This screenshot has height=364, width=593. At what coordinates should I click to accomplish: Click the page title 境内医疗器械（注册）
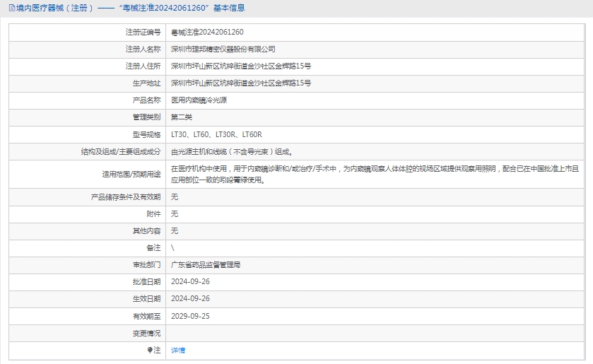coord(51,8)
